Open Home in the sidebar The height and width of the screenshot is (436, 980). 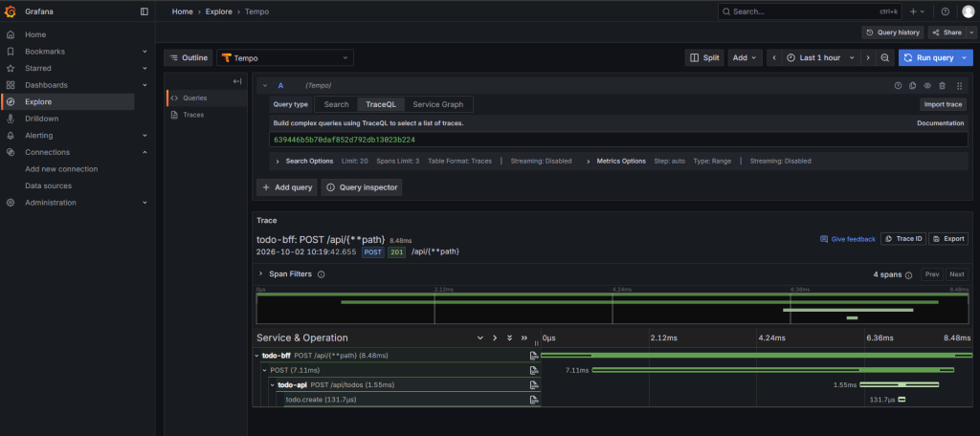point(35,35)
